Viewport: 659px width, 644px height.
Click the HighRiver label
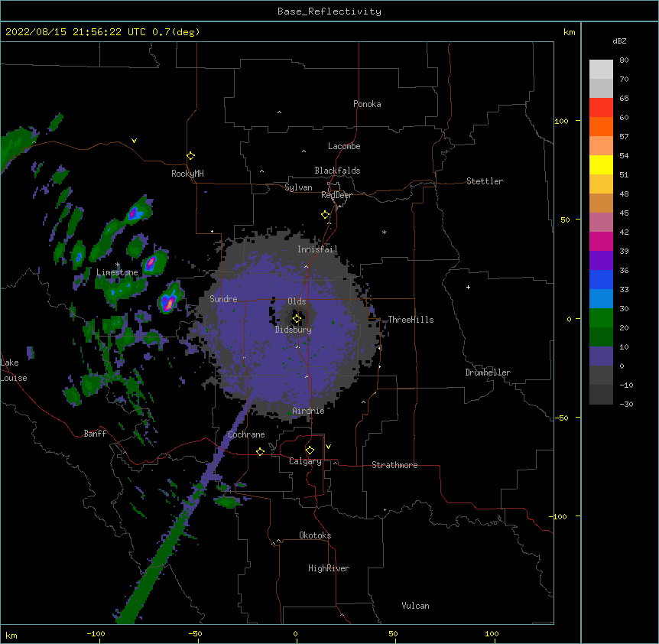(329, 568)
